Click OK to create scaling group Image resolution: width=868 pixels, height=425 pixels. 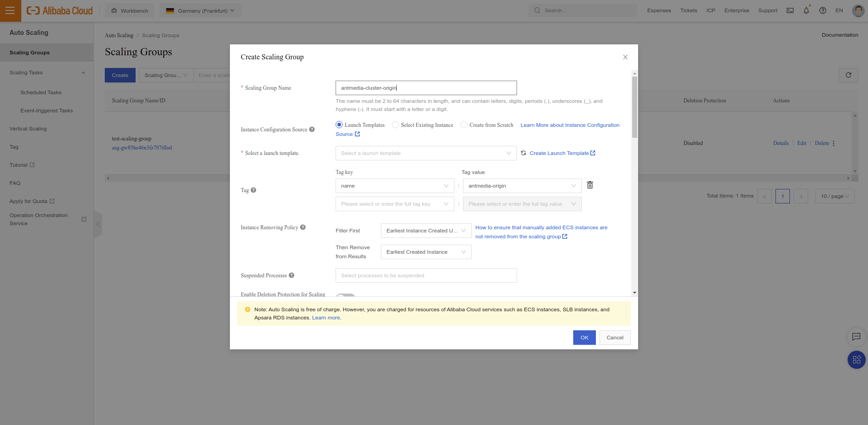coord(585,338)
